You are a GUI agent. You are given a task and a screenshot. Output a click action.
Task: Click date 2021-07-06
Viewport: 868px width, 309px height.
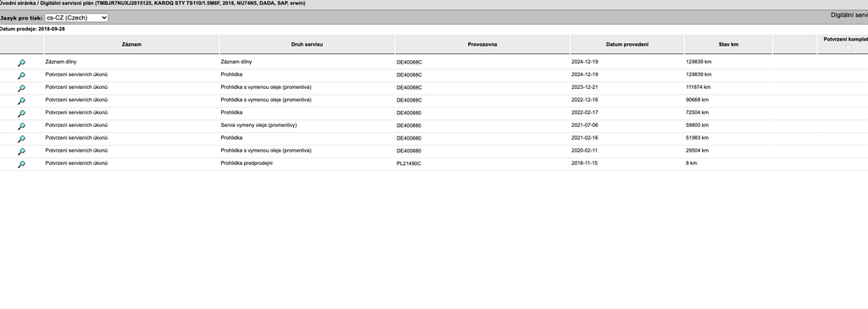click(585, 125)
